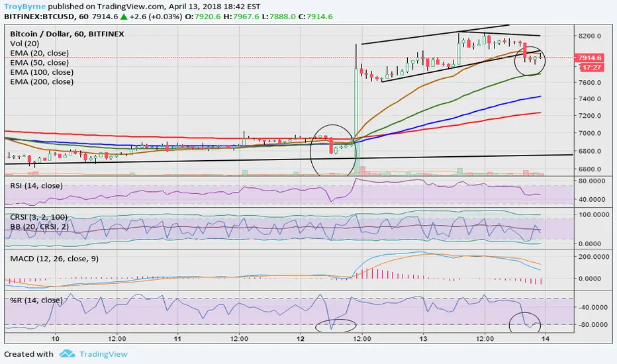Screen dimensions: 617x364
Task: Click the 17:27 countdown tag
Action: (591, 68)
